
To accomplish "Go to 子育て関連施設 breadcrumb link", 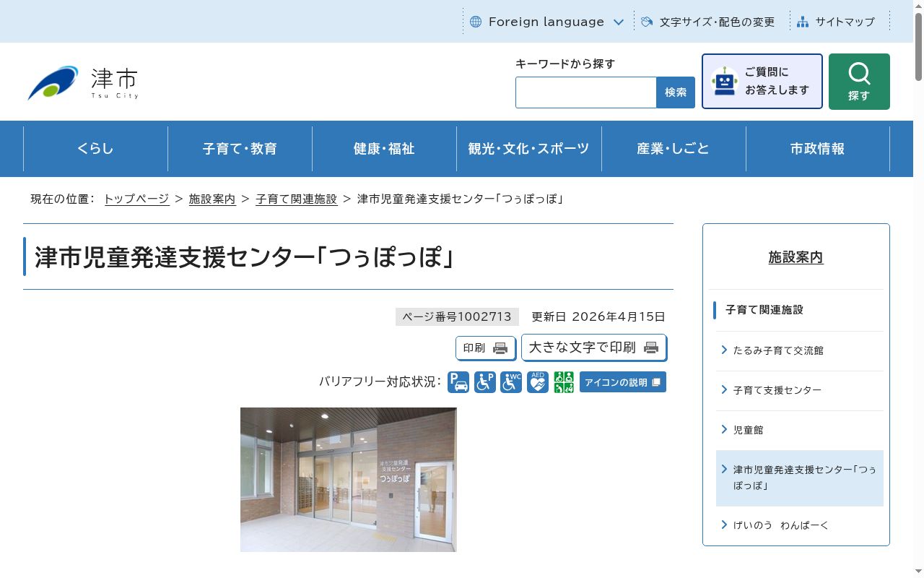I will [297, 199].
